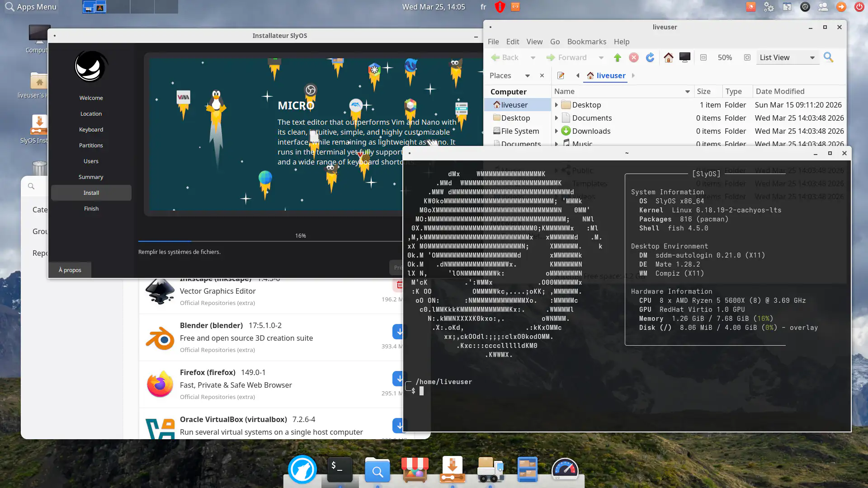This screenshot has height=488, width=868.
Task: Open Computer location via monitor icon
Action: coord(684,57)
